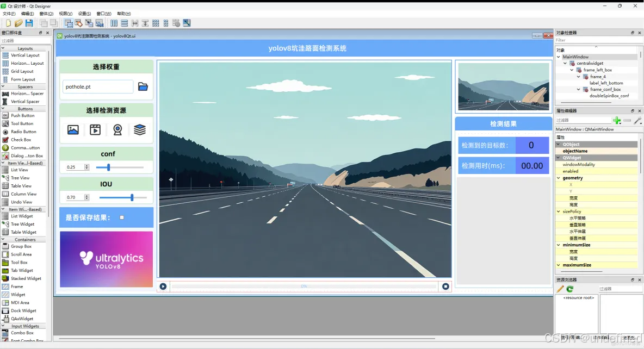Viewport: 644px width, 349px height.
Task: Select doubleSpinBox_conf in the object tree
Action: coord(609,96)
